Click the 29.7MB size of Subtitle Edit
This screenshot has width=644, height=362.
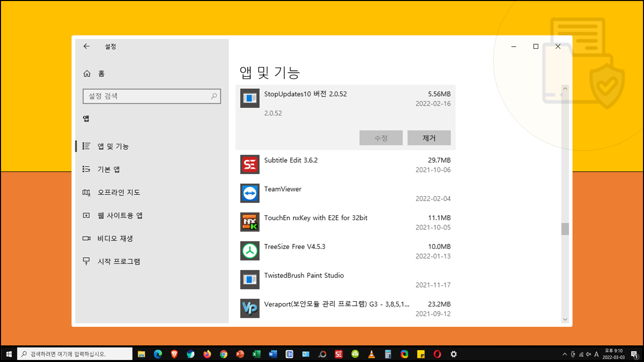[x=439, y=160]
